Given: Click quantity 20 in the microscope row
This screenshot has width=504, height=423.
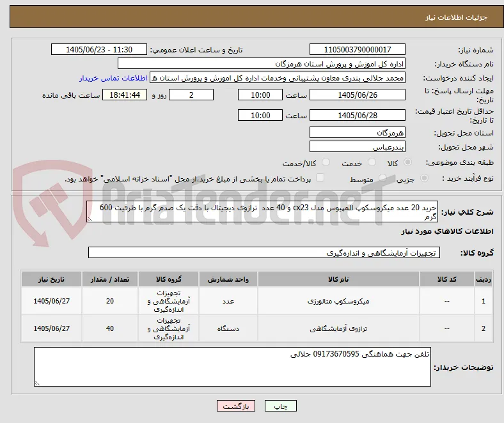Looking at the screenshot, I should pos(110,301).
